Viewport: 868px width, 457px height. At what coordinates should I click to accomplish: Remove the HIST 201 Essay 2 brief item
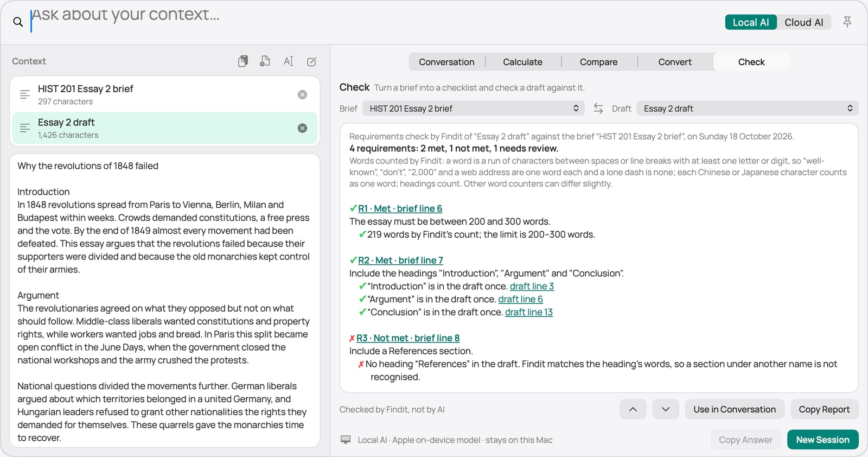(303, 94)
